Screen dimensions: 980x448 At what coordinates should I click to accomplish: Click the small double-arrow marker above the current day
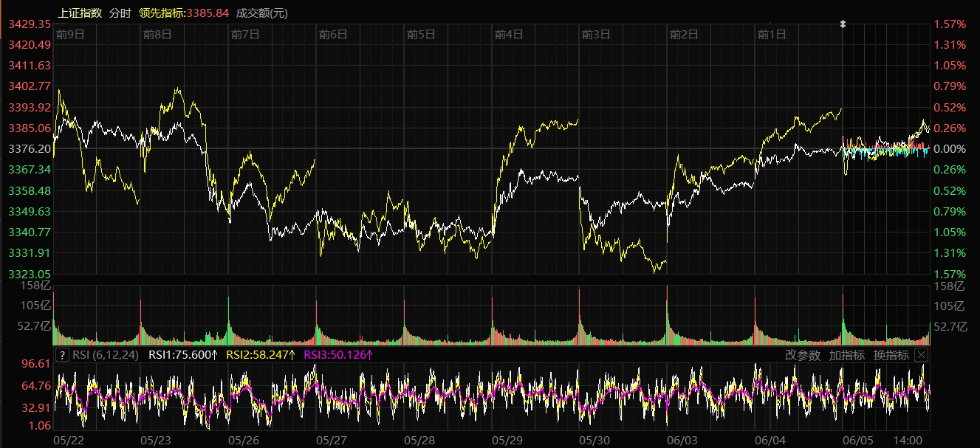point(843,24)
